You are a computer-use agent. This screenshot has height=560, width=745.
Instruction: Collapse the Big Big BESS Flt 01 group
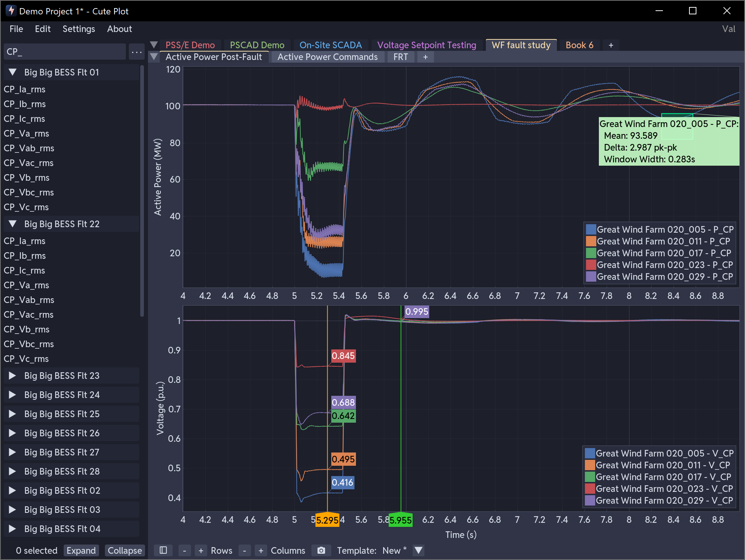[13, 72]
